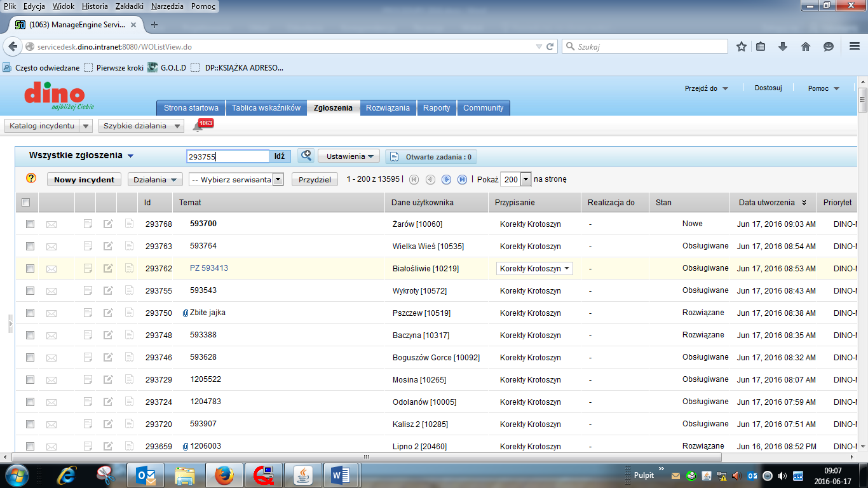
Task: Check the box for request 293748
Action: coord(30,335)
